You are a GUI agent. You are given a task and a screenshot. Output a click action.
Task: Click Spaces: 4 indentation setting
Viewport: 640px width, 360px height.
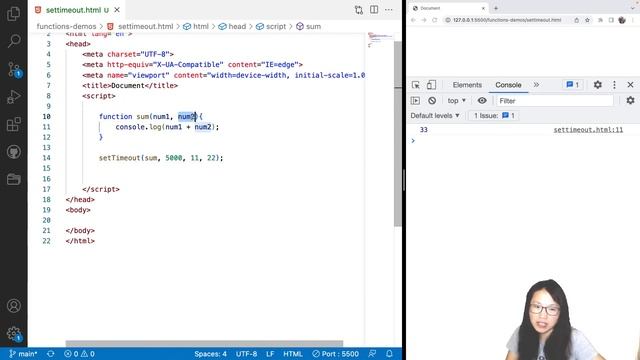[x=210, y=353]
